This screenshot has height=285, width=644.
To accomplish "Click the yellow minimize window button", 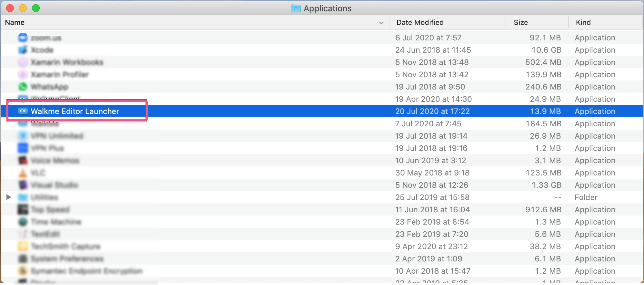I will (23, 8).
